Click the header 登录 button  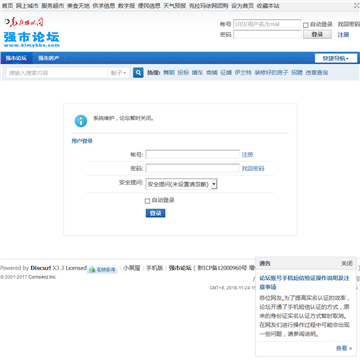click(x=317, y=34)
